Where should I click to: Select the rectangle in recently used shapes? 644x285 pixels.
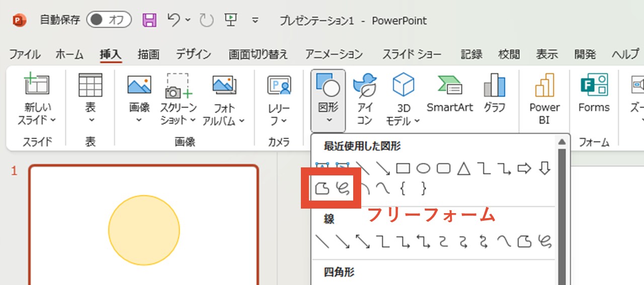coord(403,168)
